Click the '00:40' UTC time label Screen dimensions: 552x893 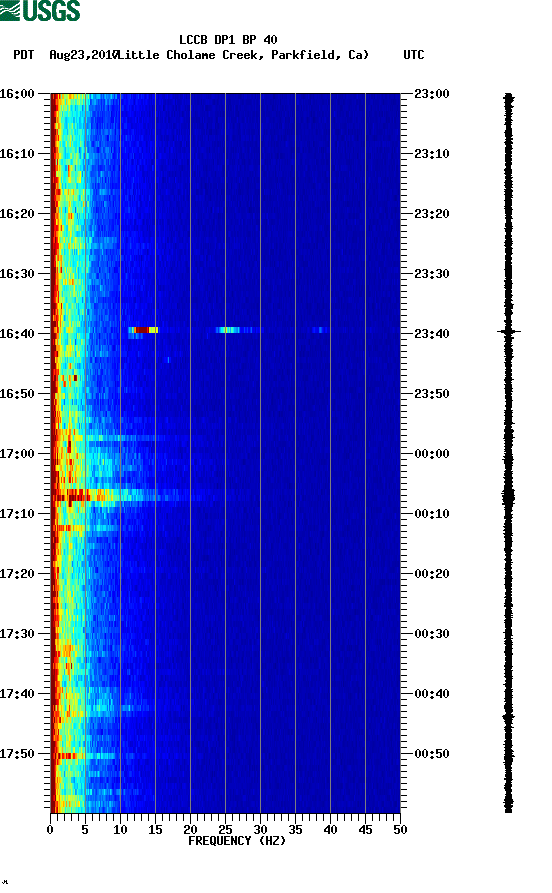(432, 694)
